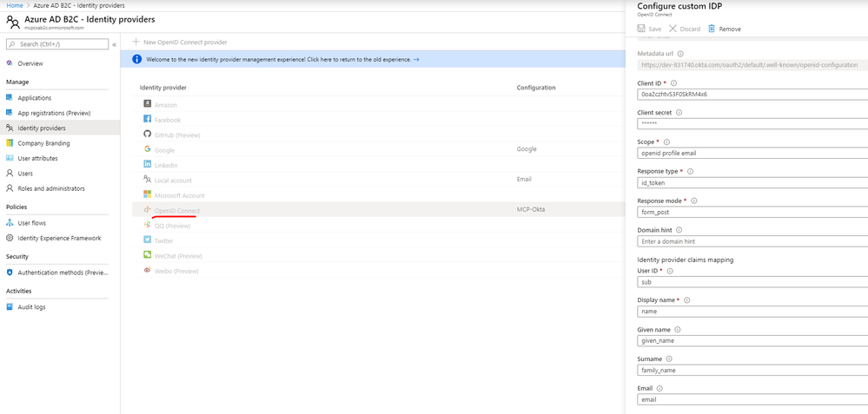Click the Weibo provider icon

pyautogui.click(x=147, y=270)
